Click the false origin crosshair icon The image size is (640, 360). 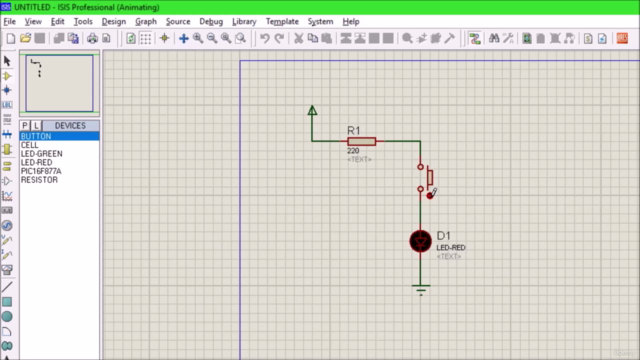coord(164,38)
